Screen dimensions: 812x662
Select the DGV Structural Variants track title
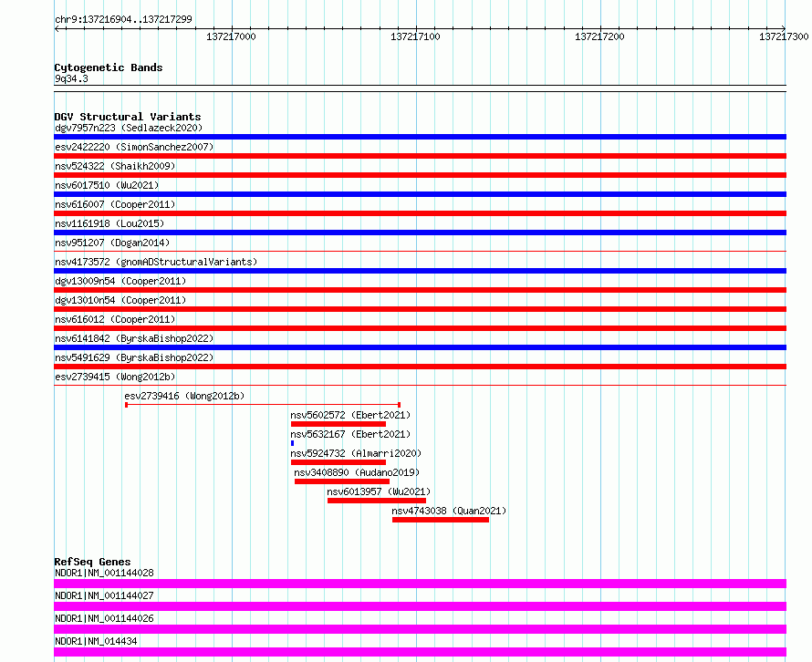click(x=128, y=117)
